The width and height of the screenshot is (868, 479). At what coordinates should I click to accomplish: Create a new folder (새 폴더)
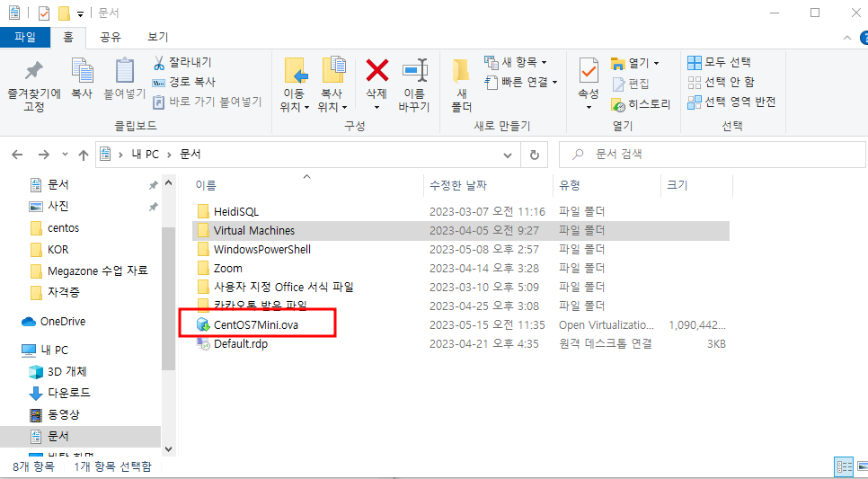click(461, 84)
